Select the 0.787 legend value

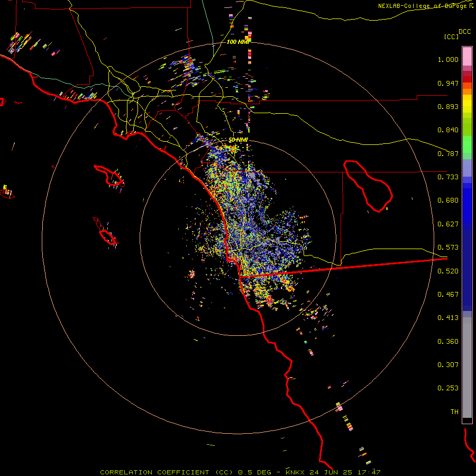point(448,153)
